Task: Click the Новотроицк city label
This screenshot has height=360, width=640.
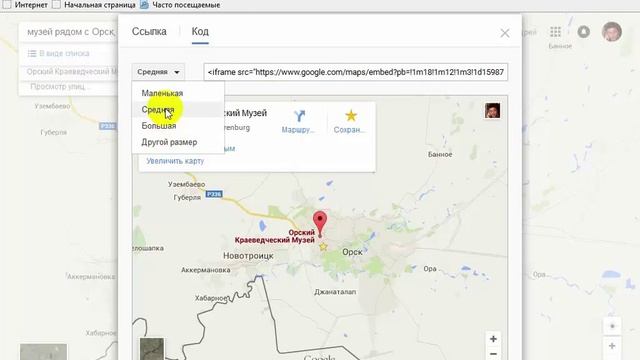Action: coord(248,256)
